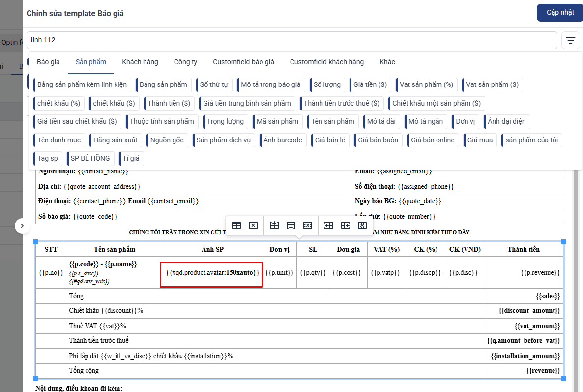Add the Ảnh đại diện tag
583x392 pixels.
click(x=506, y=121)
